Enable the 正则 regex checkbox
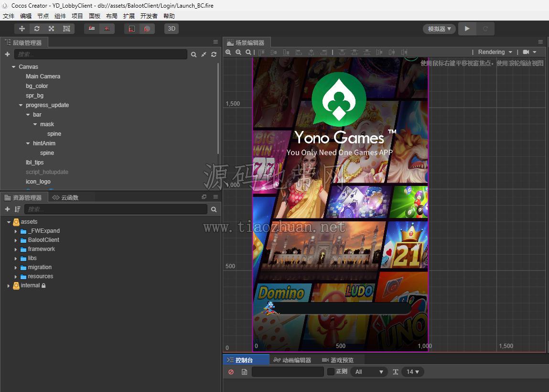 331,371
